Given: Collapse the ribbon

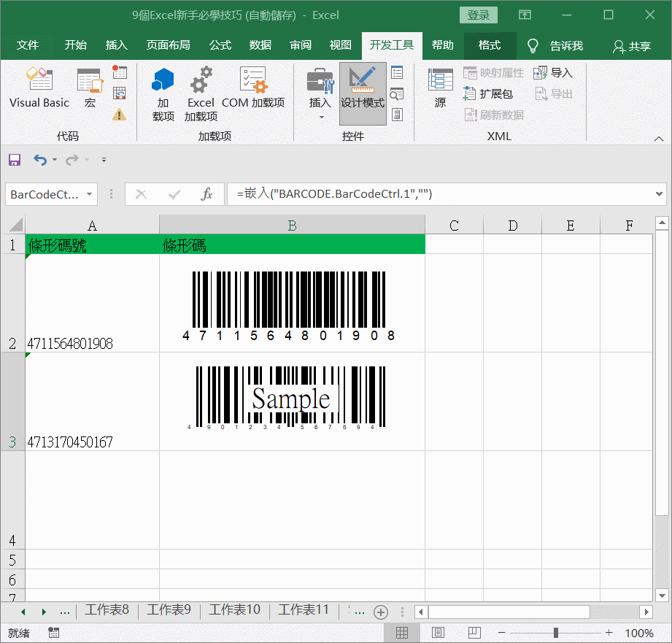Looking at the screenshot, I should (x=659, y=139).
